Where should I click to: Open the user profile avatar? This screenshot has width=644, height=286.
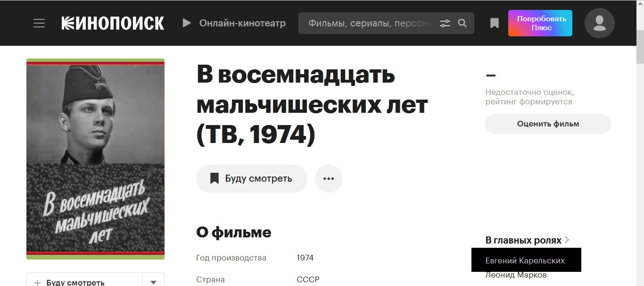pyautogui.click(x=599, y=23)
